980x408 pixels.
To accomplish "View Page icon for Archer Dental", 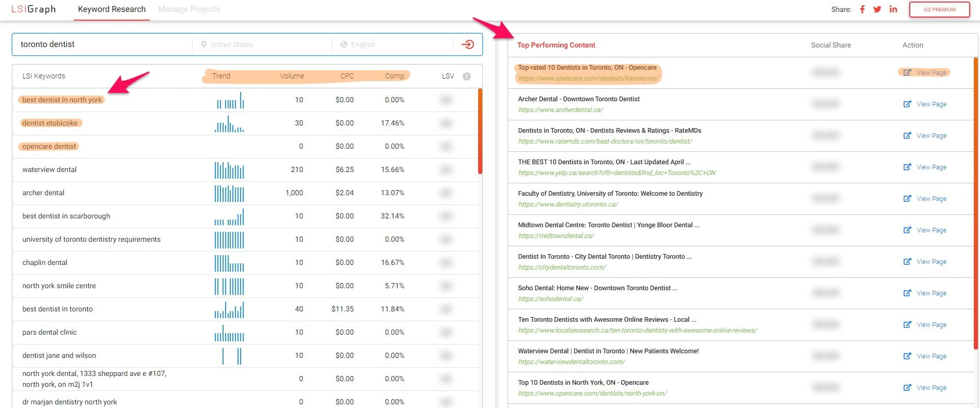I will tap(907, 104).
